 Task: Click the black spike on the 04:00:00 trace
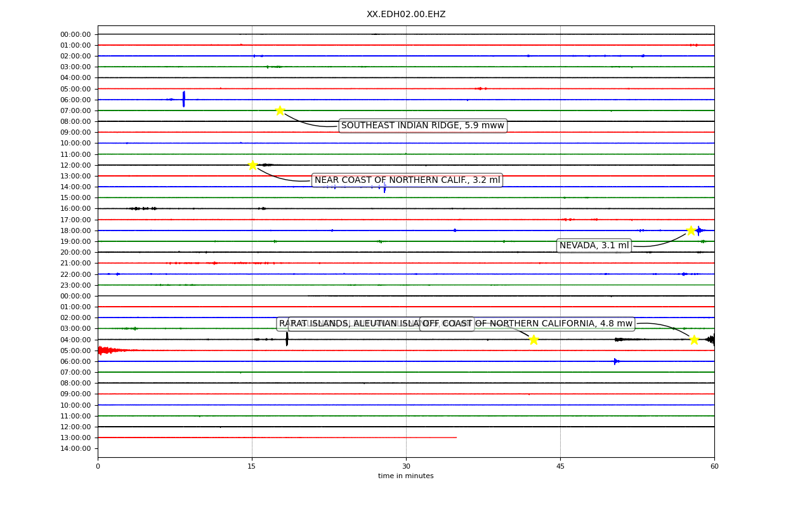coord(287,339)
